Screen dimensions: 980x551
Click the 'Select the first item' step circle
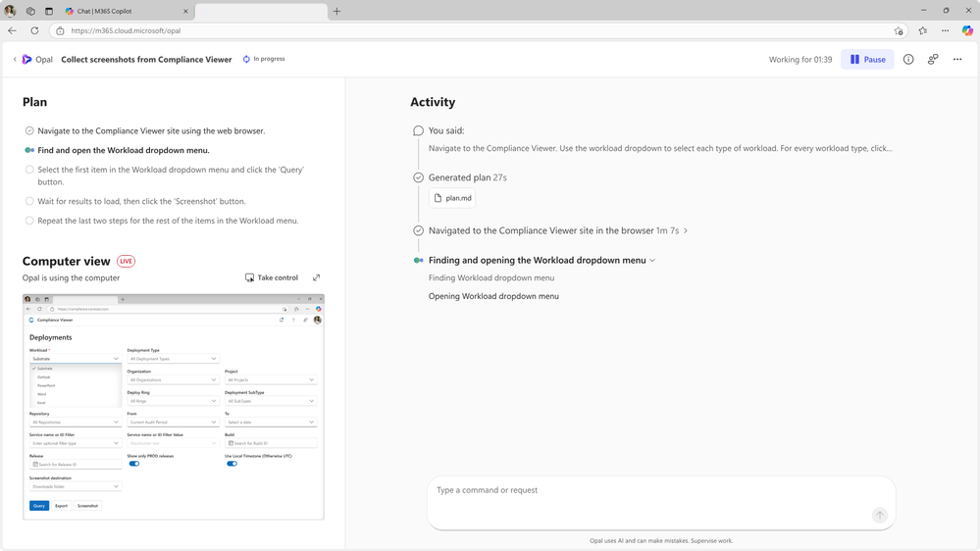point(29,170)
